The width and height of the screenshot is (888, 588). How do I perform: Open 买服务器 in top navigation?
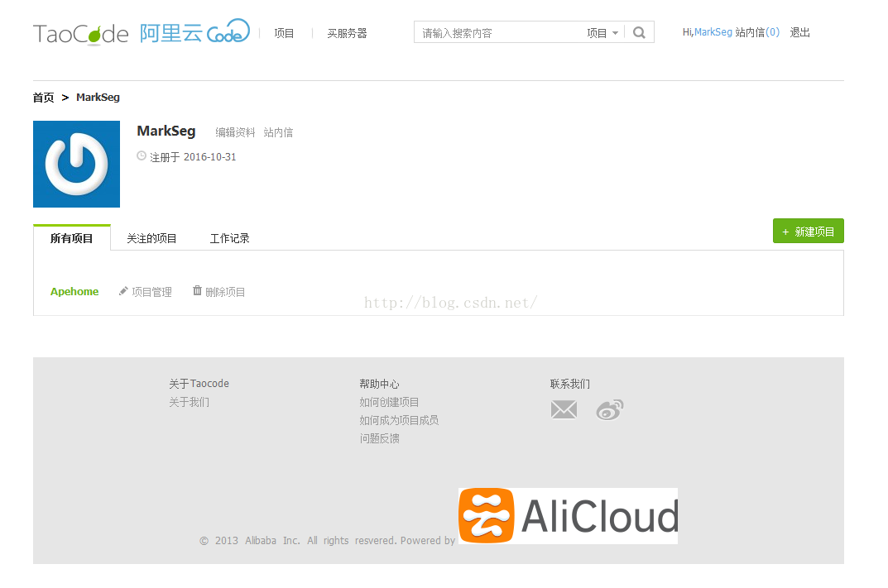coord(347,33)
